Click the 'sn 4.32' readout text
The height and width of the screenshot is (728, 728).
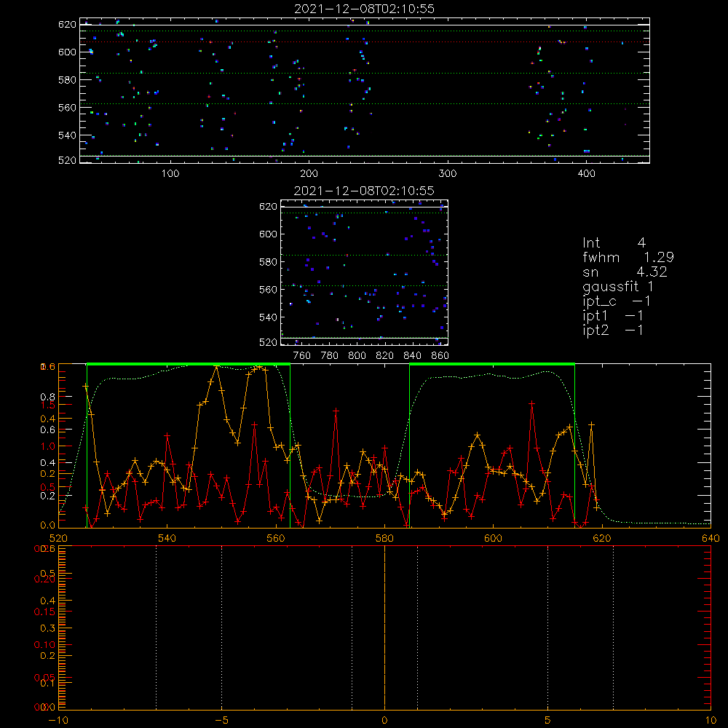[x=625, y=272]
